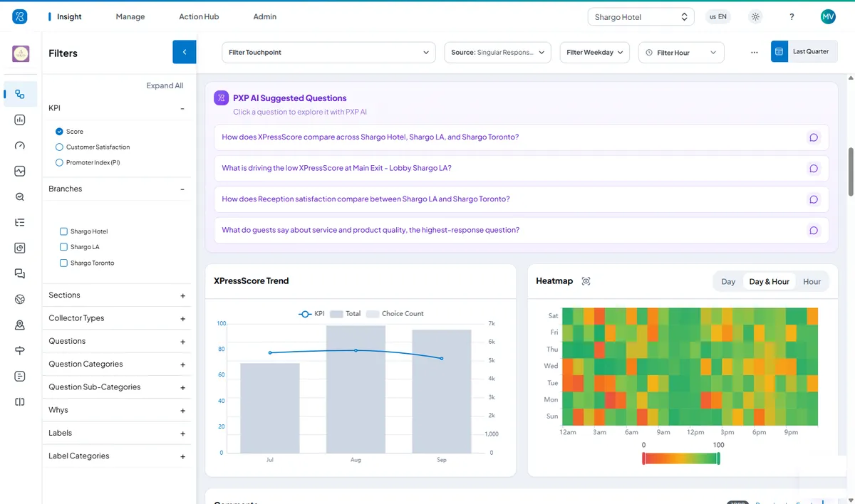This screenshot has height=504, width=855.
Task: Click the chat icon for the service quality question
Action: coord(813,231)
